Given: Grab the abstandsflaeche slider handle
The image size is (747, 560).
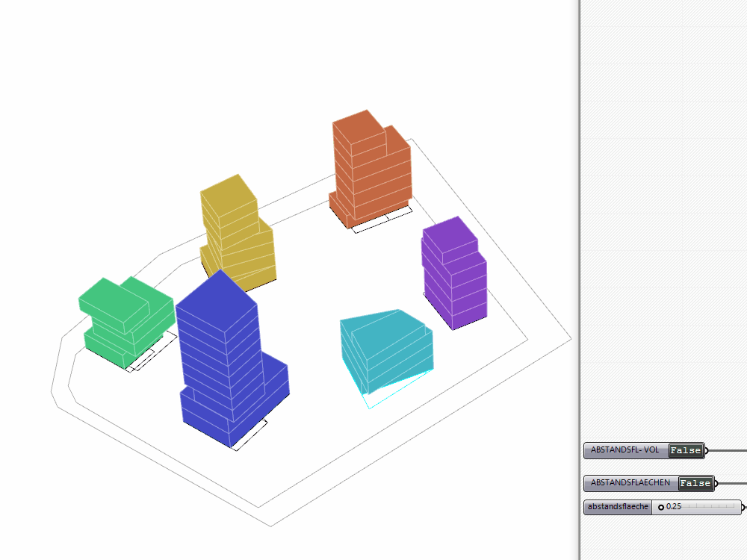Looking at the screenshot, I should (x=661, y=508).
